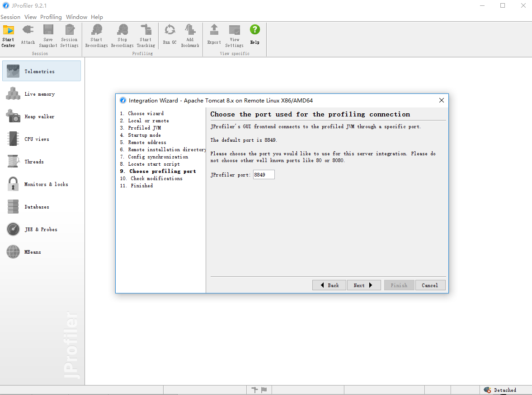Open the CPU views section
The width and height of the screenshot is (532, 395).
42,139
